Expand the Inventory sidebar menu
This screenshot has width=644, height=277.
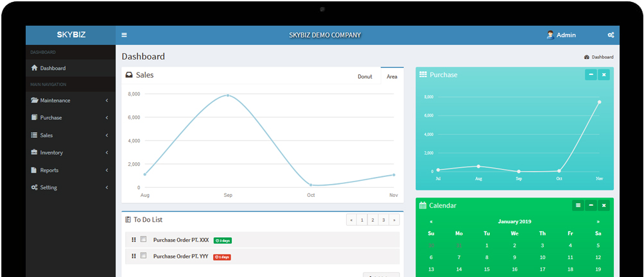pyautogui.click(x=70, y=153)
